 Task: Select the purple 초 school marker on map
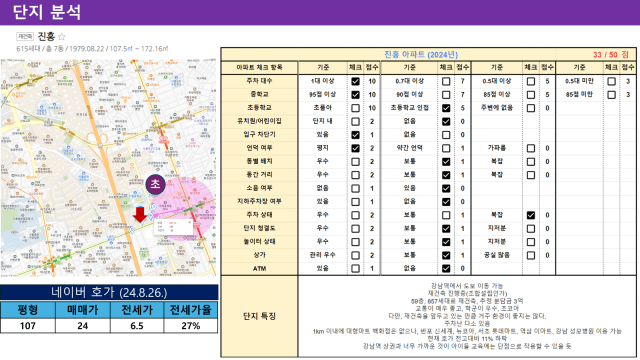coord(156,184)
